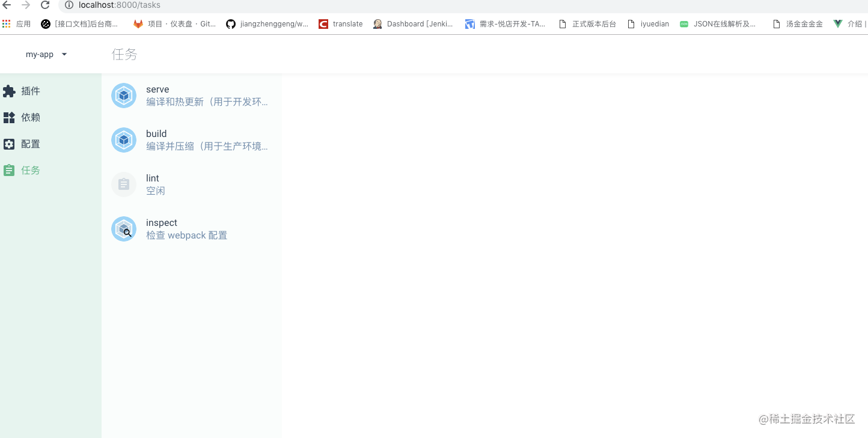Click the serve task webpack icon
This screenshot has height=438, width=868.
click(124, 96)
